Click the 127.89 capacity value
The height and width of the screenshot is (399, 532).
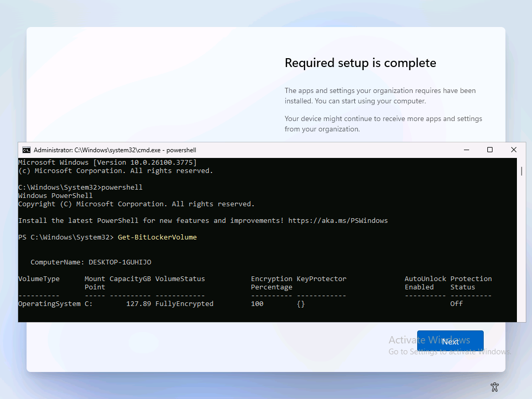(138, 304)
